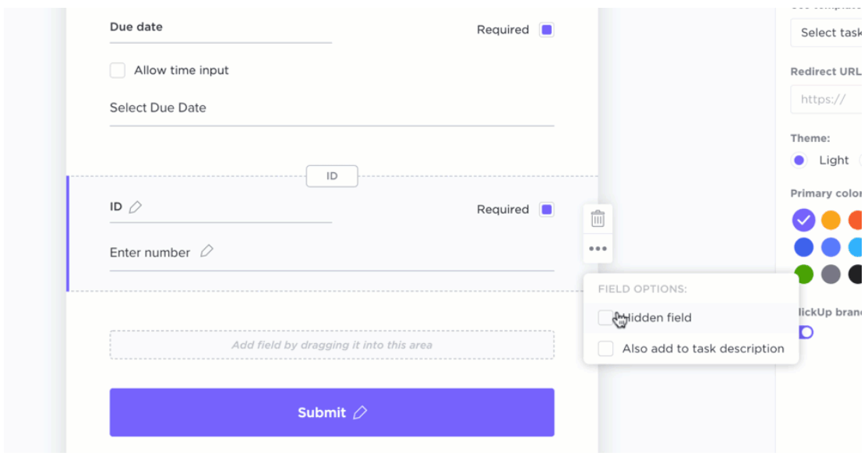Click the three-dot field options icon
The height and width of the screenshot is (463, 868).
point(598,249)
